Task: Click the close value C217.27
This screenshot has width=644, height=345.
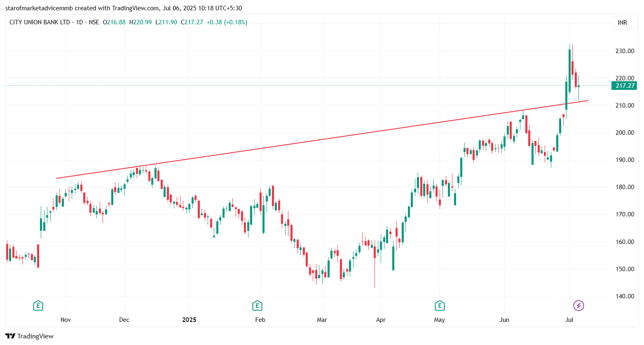Action: click(x=192, y=22)
